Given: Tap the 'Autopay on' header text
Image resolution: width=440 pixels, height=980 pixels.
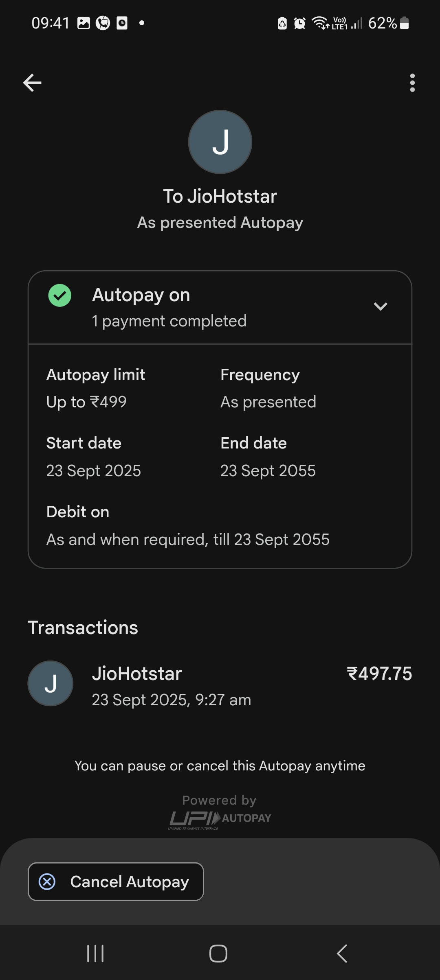Looking at the screenshot, I should point(141,295).
